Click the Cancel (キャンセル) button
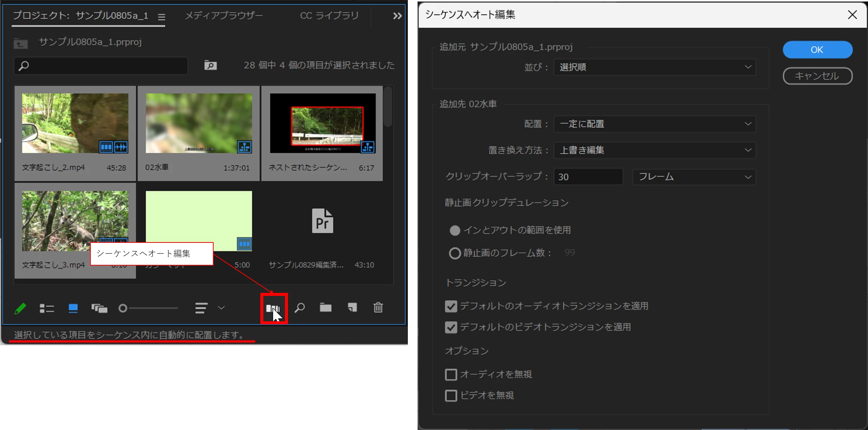The width and height of the screenshot is (868, 430). [817, 76]
